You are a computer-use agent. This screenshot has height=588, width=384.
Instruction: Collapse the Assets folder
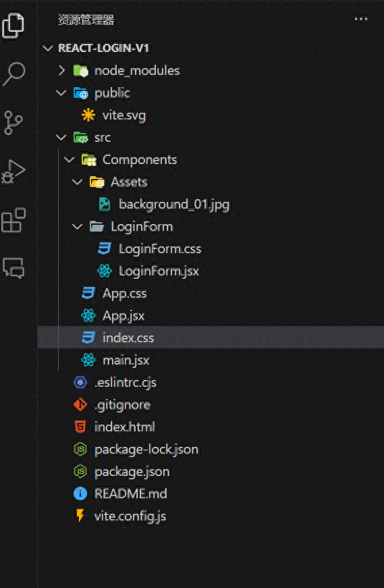tap(78, 182)
